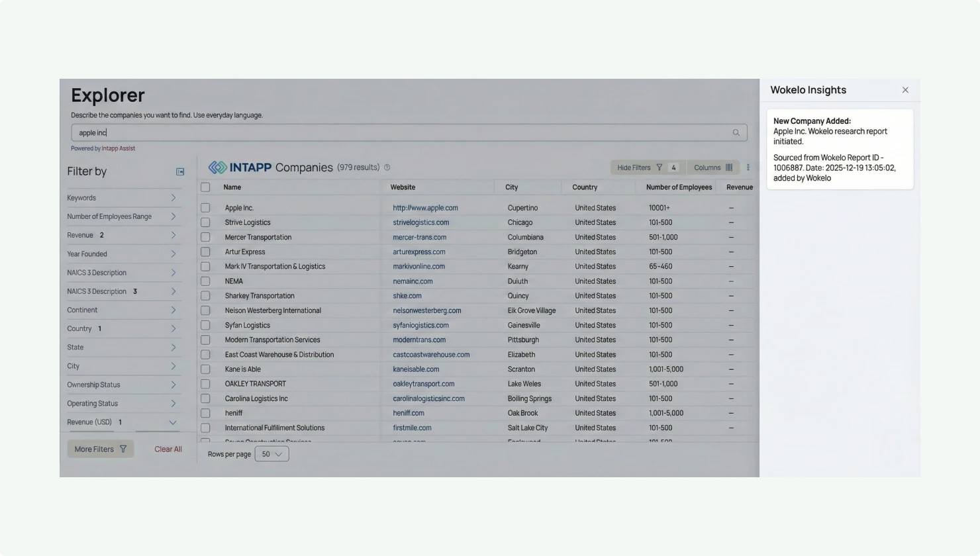Open the http://www.apple.com link
980x556 pixels.
(425, 208)
